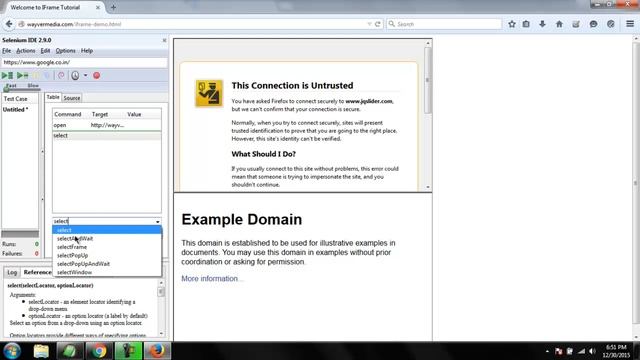
Task: Open the File menu in Selenium IDE
Action: pyautogui.click(x=7, y=51)
